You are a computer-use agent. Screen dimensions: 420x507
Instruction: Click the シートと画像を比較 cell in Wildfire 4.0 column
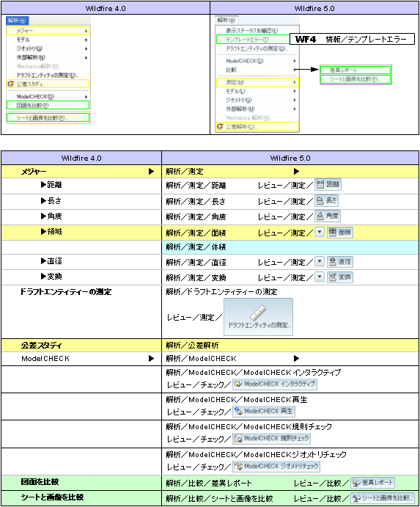click(81, 498)
